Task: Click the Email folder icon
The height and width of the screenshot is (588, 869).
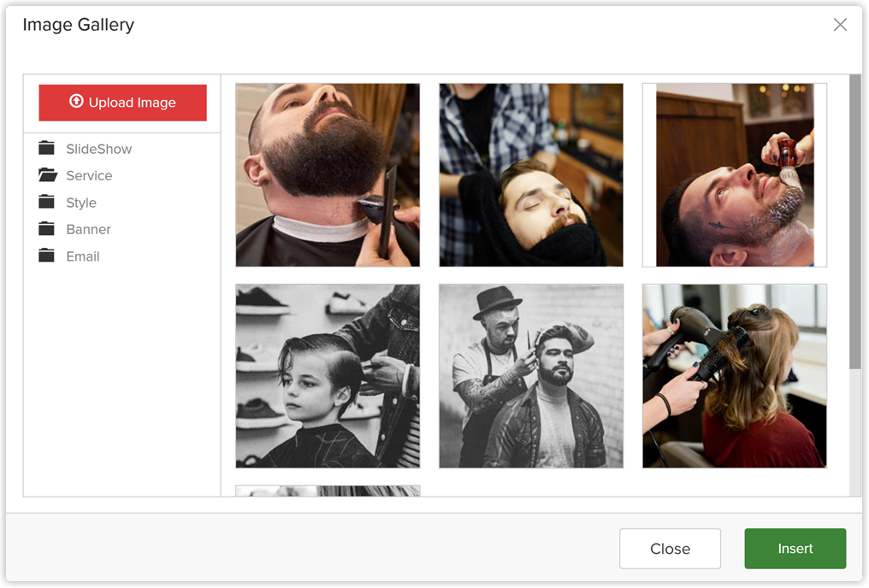Action: (46, 256)
